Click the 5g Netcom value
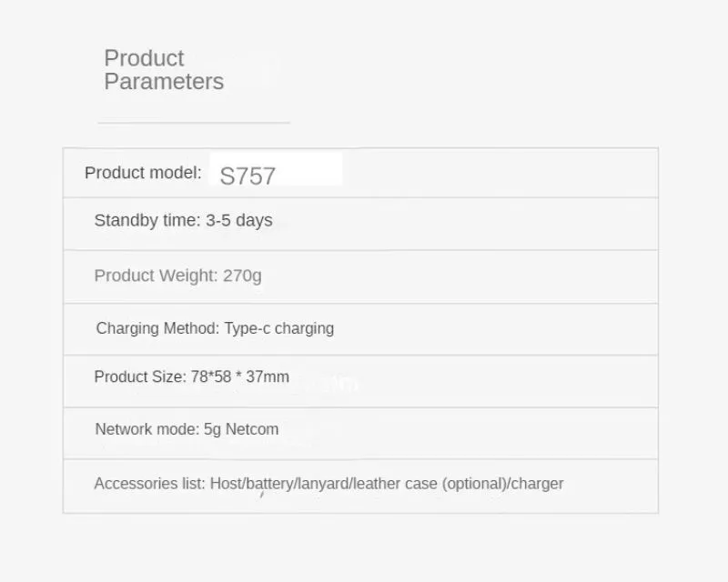Viewport: 728px width, 582px height. (x=241, y=429)
